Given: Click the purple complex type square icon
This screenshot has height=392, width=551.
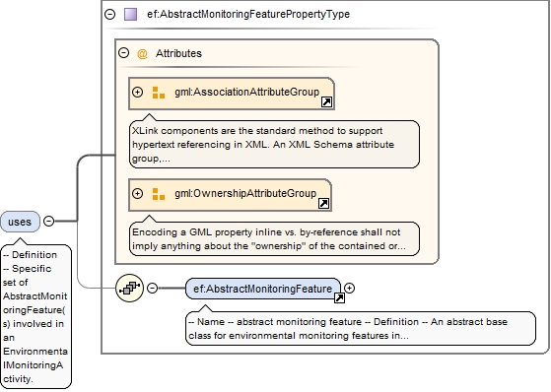Looking at the screenshot, I should pyautogui.click(x=131, y=15).
